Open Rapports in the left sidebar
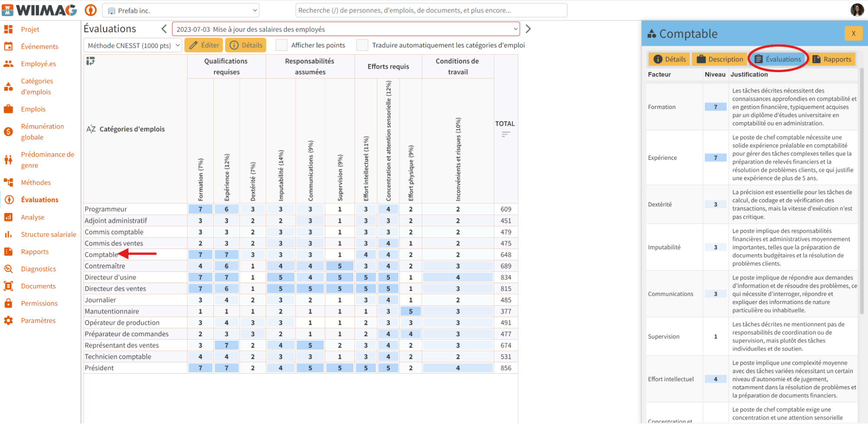868x424 pixels. click(35, 252)
